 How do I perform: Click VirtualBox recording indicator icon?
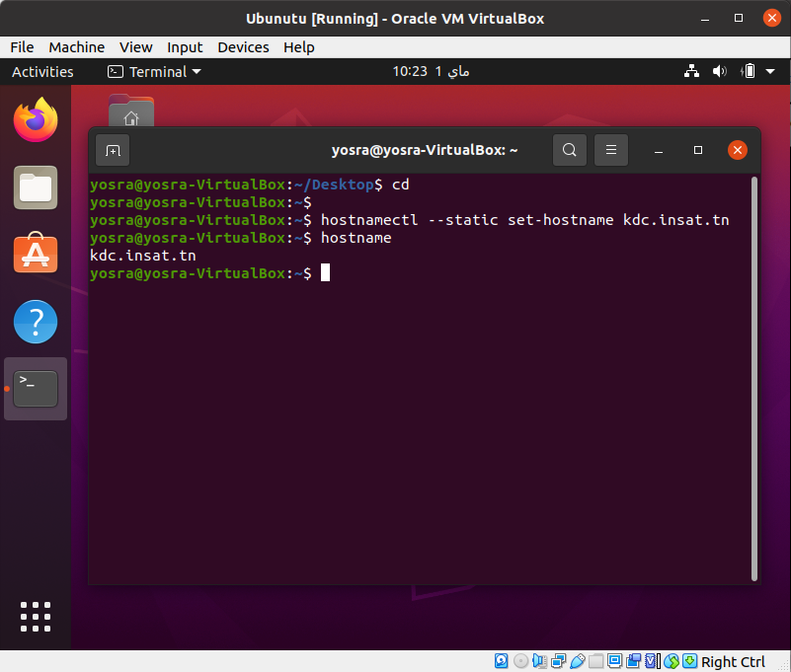click(634, 661)
